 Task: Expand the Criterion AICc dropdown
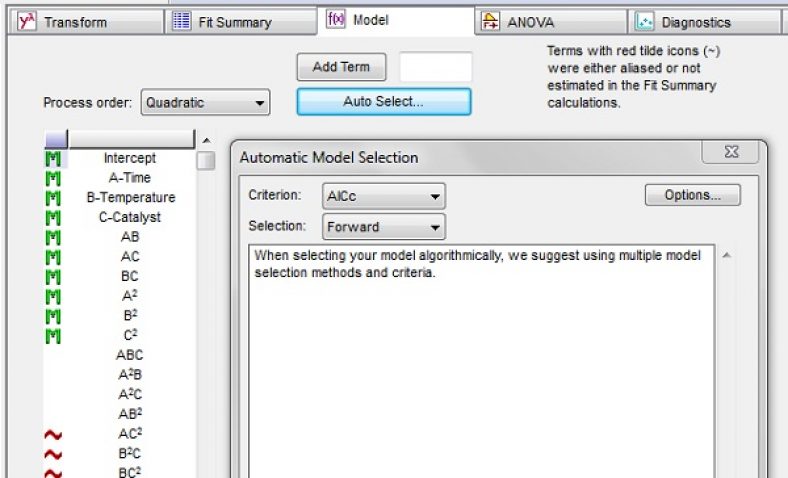pos(384,196)
